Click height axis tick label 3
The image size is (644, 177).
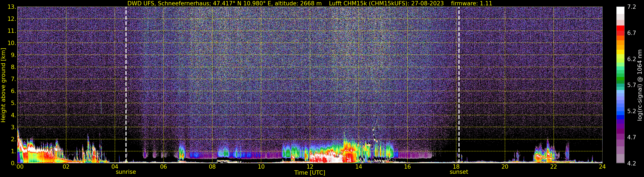[x=13, y=127]
